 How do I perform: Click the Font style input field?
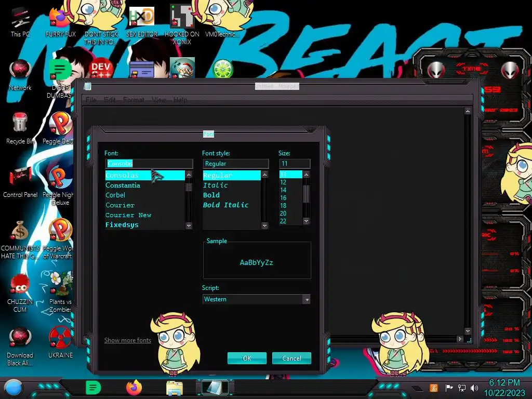click(236, 164)
